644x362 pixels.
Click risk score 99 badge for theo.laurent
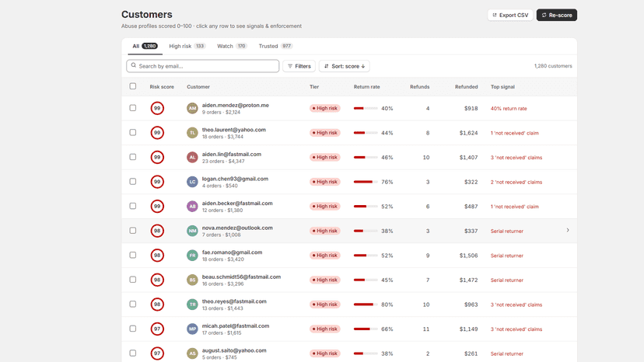pyautogui.click(x=157, y=133)
